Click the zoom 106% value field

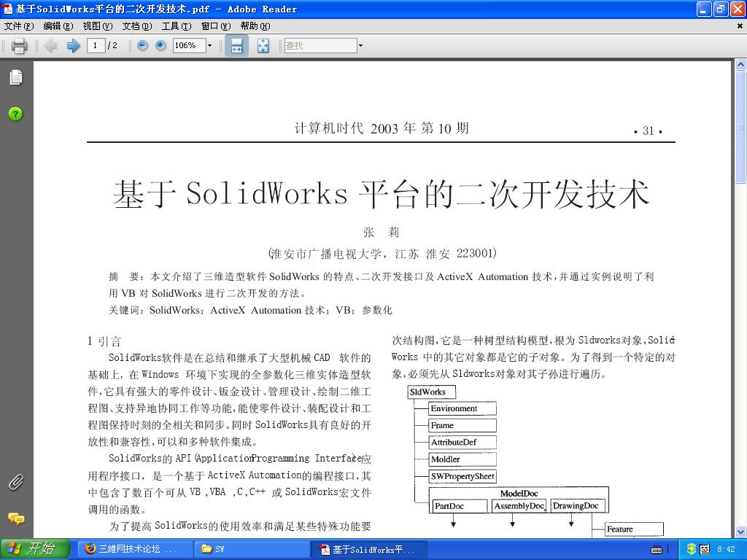[189, 46]
